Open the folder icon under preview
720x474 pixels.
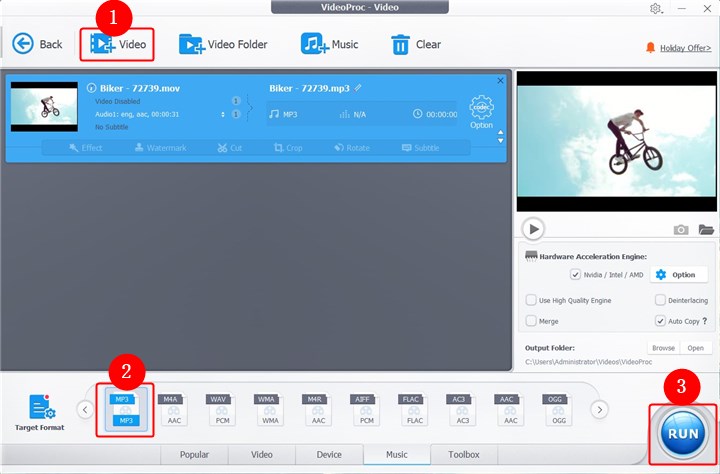click(706, 229)
